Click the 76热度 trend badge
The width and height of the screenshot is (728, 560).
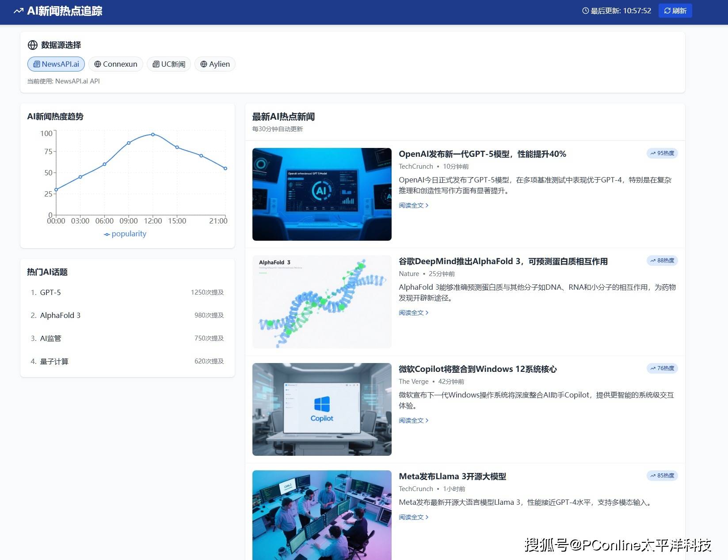click(662, 368)
